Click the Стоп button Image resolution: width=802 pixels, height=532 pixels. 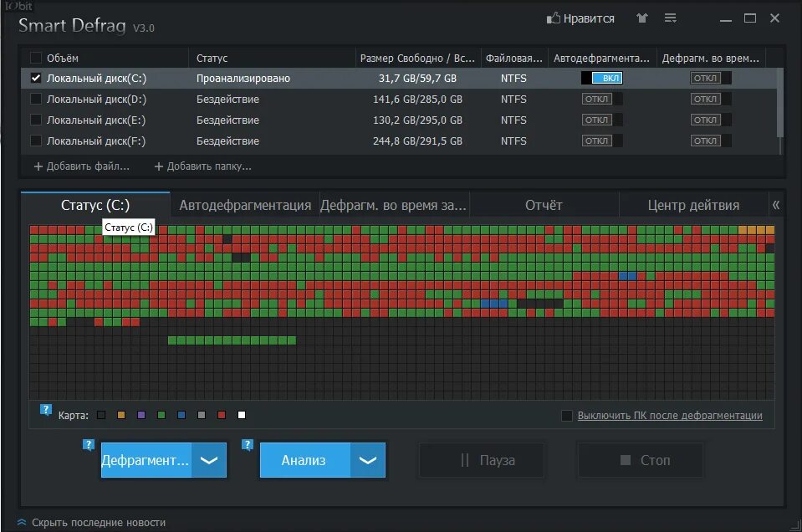click(641, 460)
